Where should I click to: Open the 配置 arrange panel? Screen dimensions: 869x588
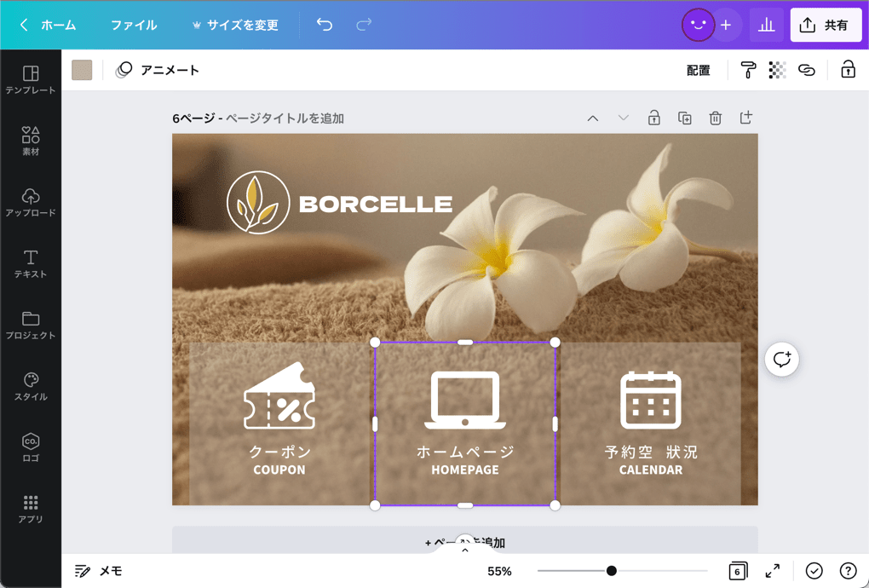click(x=699, y=71)
